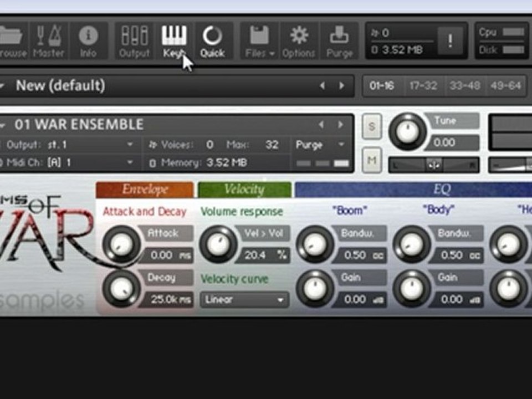Click the Boom Gain value 0.00
The width and height of the screenshot is (532, 399).
[360, 300]
